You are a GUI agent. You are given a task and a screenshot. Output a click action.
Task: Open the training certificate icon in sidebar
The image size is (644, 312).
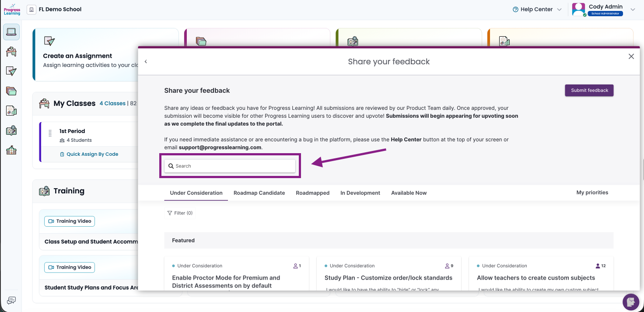[11, 130]
